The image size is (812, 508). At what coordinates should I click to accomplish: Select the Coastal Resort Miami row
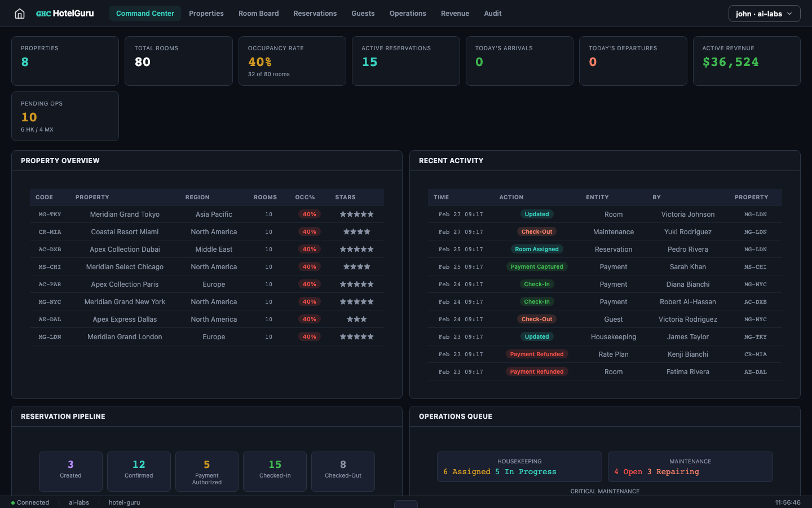click(207, 231)
